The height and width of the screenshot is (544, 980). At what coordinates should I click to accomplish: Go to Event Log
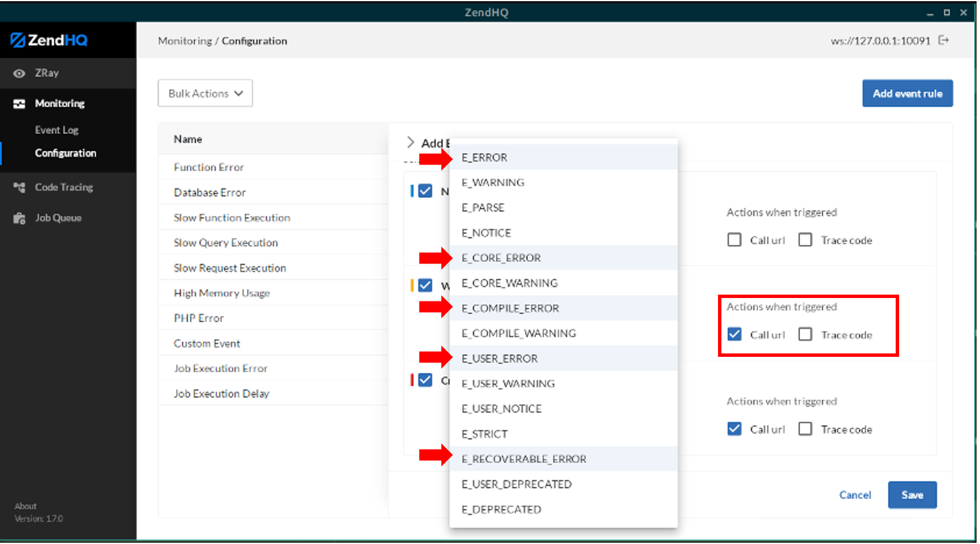[57, 130]
